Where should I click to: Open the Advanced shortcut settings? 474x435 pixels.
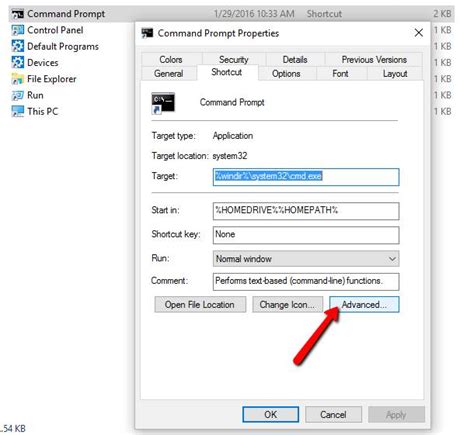click(x=364, y=304)
